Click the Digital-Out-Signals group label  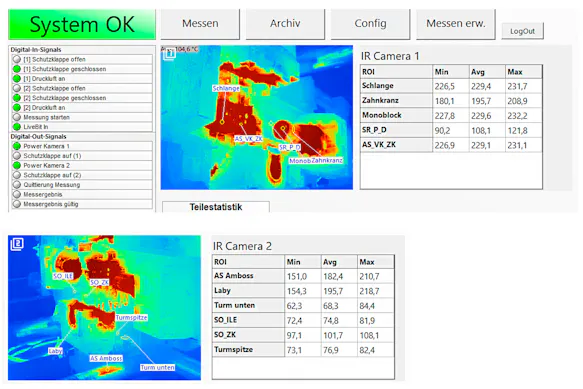tap(38, 136)
